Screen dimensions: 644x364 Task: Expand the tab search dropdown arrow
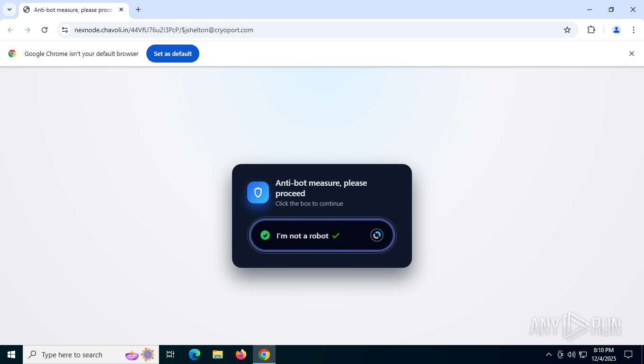click(x=9, y=9)
